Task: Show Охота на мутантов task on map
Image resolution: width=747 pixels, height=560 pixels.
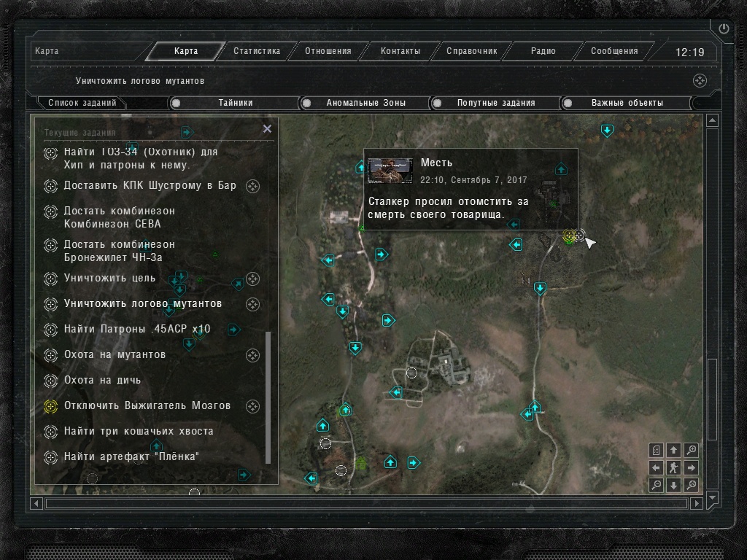Action: click(252, 355)
